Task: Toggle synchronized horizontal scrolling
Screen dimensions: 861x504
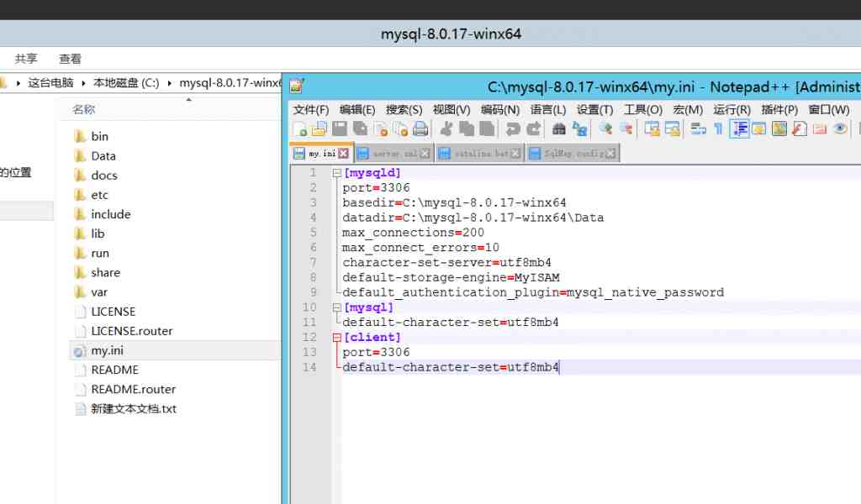Action: (673, 129)
